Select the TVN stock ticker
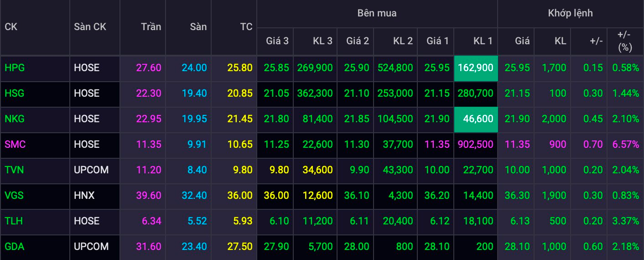Screen dimensions: 644x260 (x=14, y=170)
